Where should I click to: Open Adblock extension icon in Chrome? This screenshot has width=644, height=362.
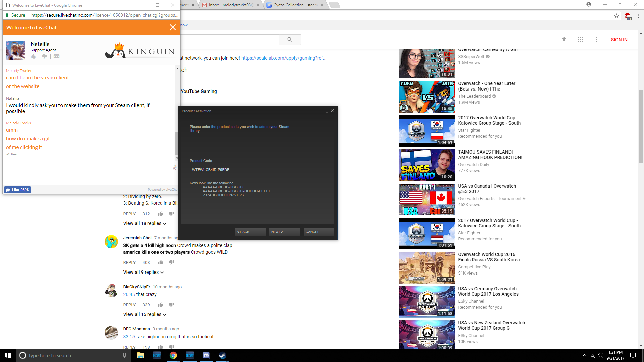pyautogui.click(x=628, y=16)
